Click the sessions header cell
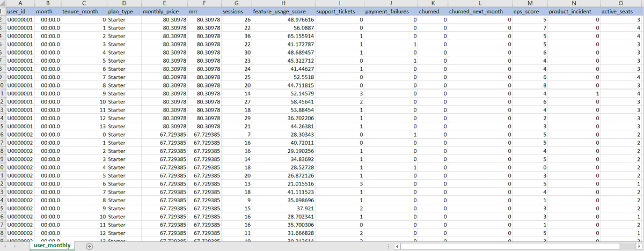Screen dimensions: 644x251 click(x=236, y=11)
